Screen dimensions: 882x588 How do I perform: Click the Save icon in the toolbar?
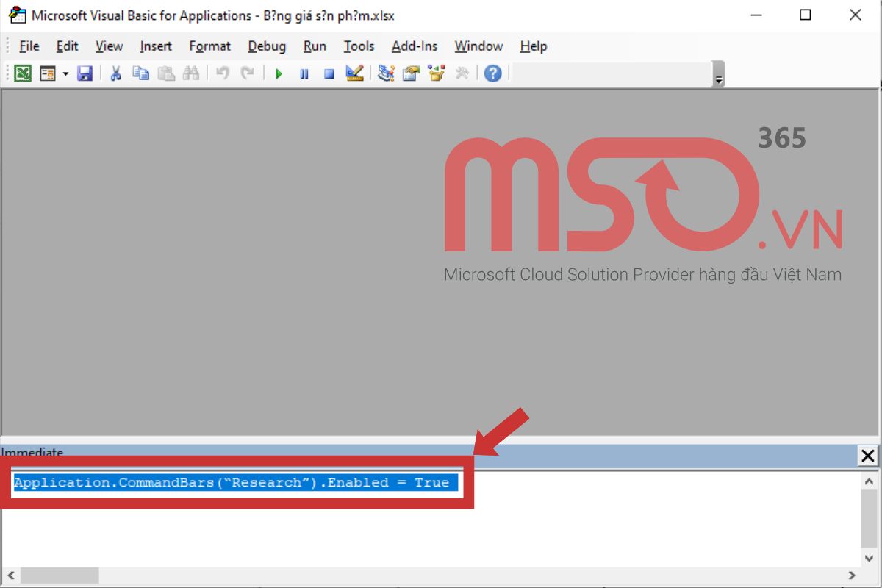pos(85,73)
